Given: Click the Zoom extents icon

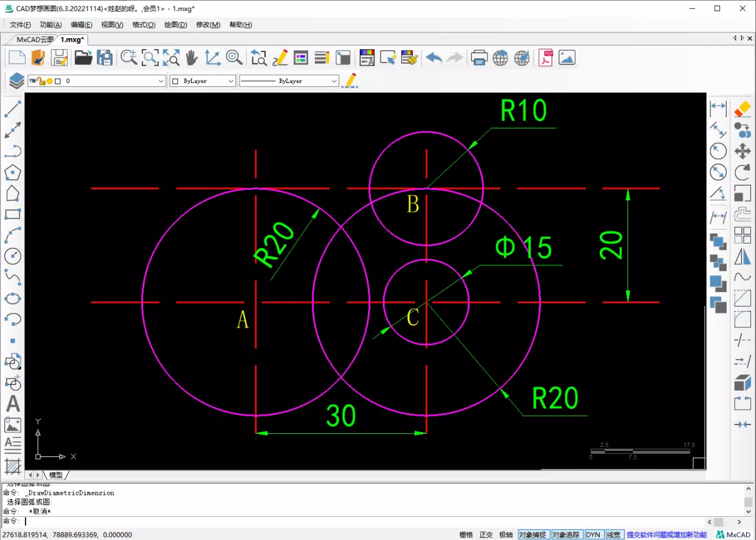Looking at the screenshot, I should 171,57.
